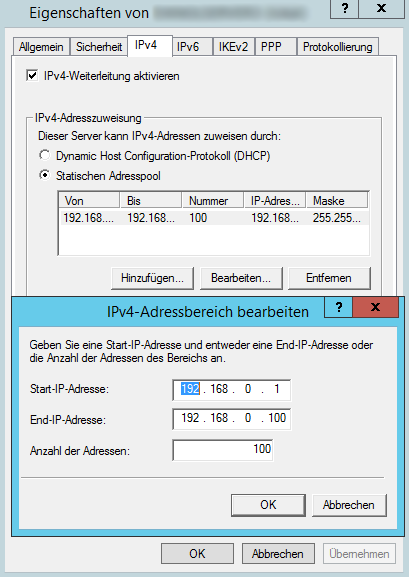Click the Anzahl der Adressen field
Screen dimensions: 409x577
(223, 450)
